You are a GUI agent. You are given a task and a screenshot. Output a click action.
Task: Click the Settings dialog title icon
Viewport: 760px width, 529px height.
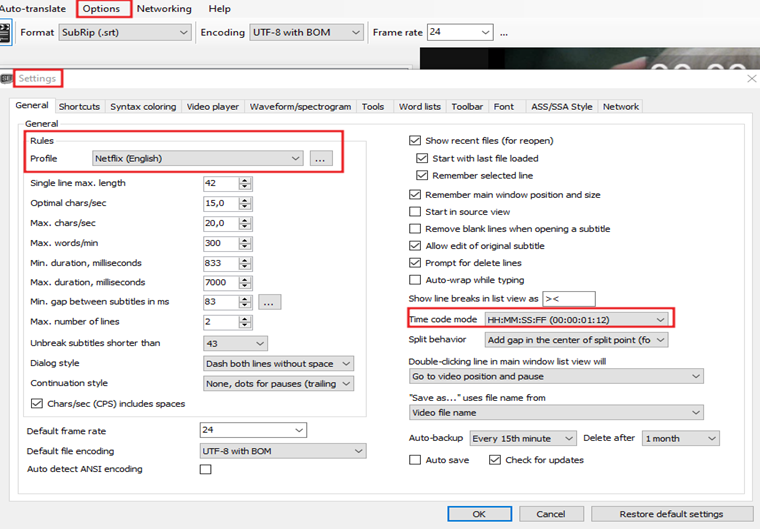6,79
